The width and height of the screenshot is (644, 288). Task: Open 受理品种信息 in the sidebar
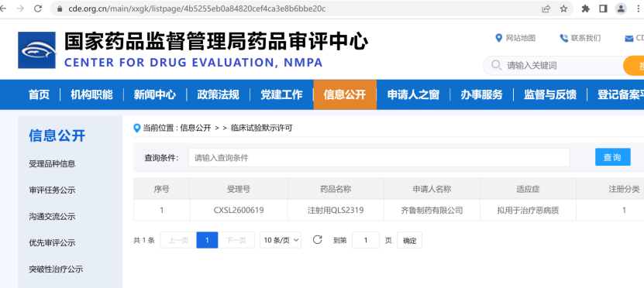point(52,164)
